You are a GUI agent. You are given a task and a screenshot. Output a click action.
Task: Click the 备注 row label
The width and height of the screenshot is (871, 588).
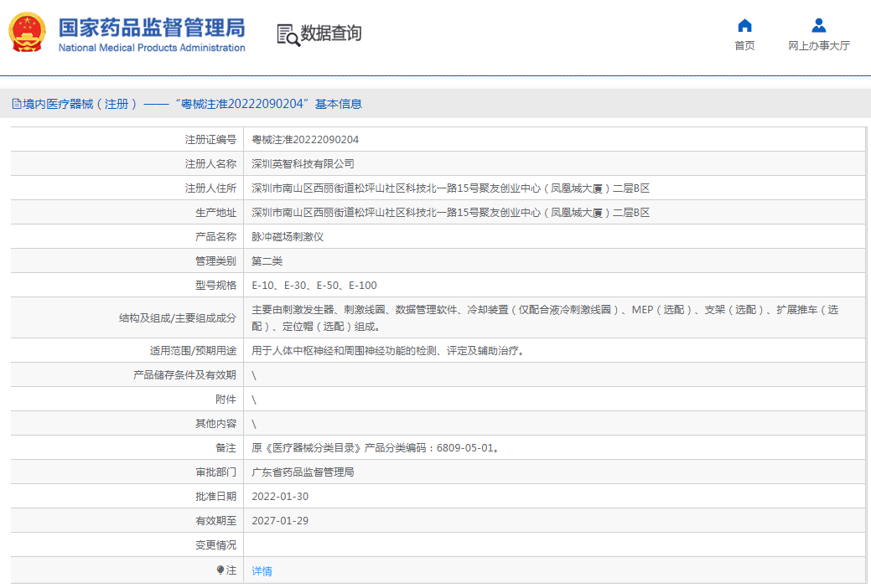coord(226,447)
